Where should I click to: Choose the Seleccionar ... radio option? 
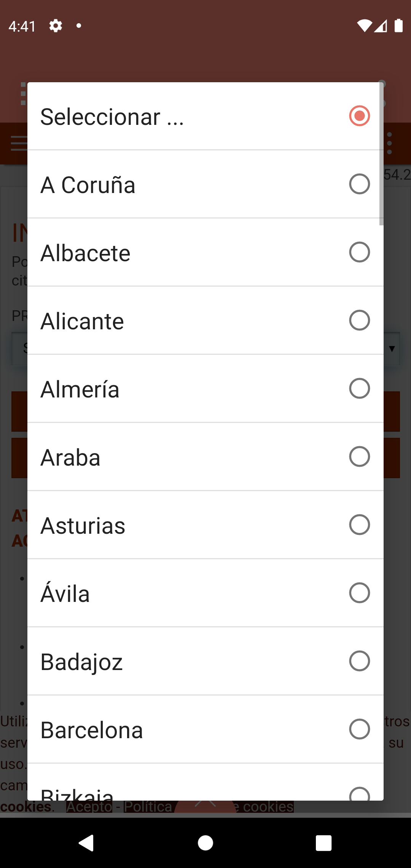click(359, 116)
